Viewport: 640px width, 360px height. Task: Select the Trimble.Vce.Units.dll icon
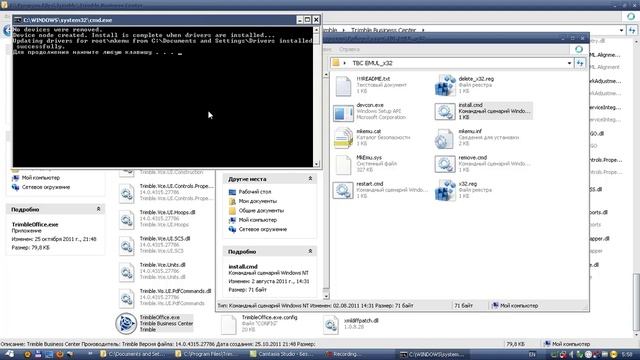(127, 272)
